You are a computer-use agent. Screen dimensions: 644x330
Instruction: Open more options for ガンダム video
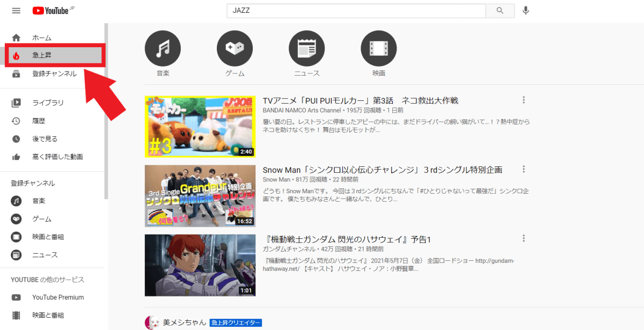point(524,238)
